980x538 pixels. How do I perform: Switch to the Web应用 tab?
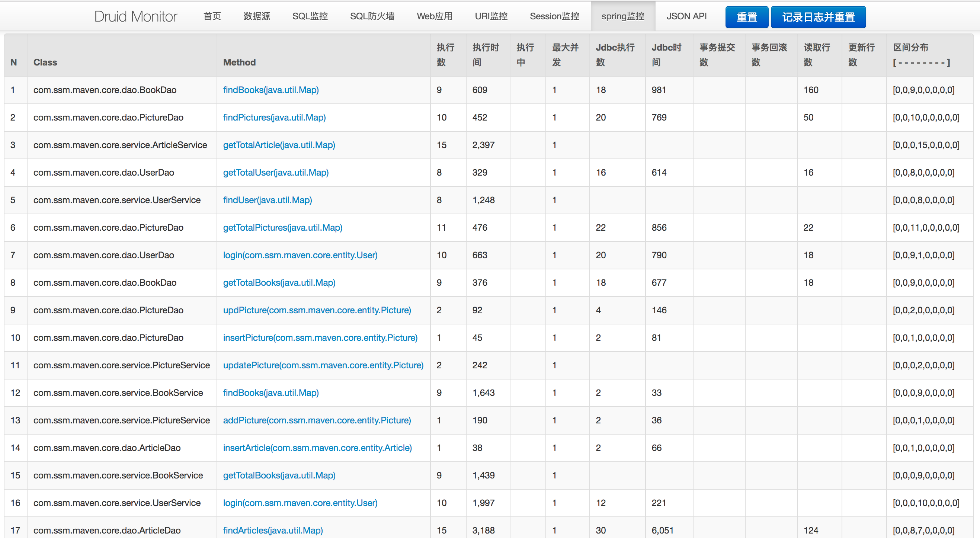pyautogui.click(x=435, y=16)
